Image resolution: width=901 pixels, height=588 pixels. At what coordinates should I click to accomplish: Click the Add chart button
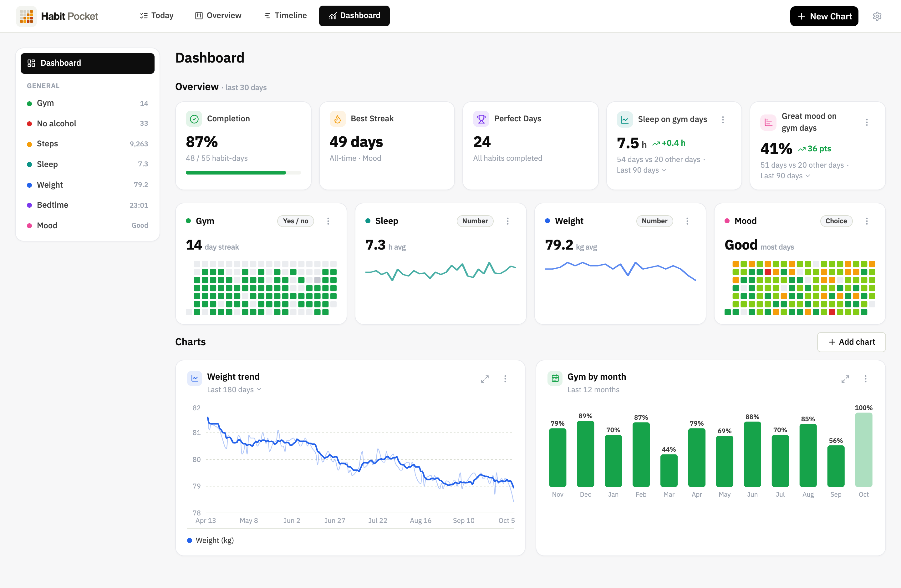851,342
